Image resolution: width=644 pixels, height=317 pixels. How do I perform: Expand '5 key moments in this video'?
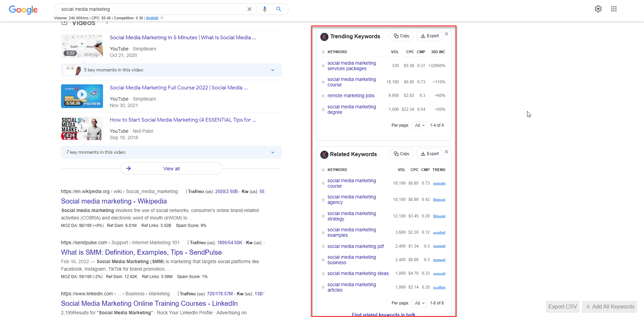tap(273, 70)
